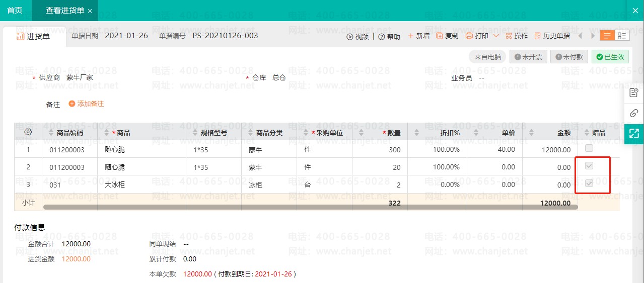Open the document notes sidebar icon

pos(634,92)
